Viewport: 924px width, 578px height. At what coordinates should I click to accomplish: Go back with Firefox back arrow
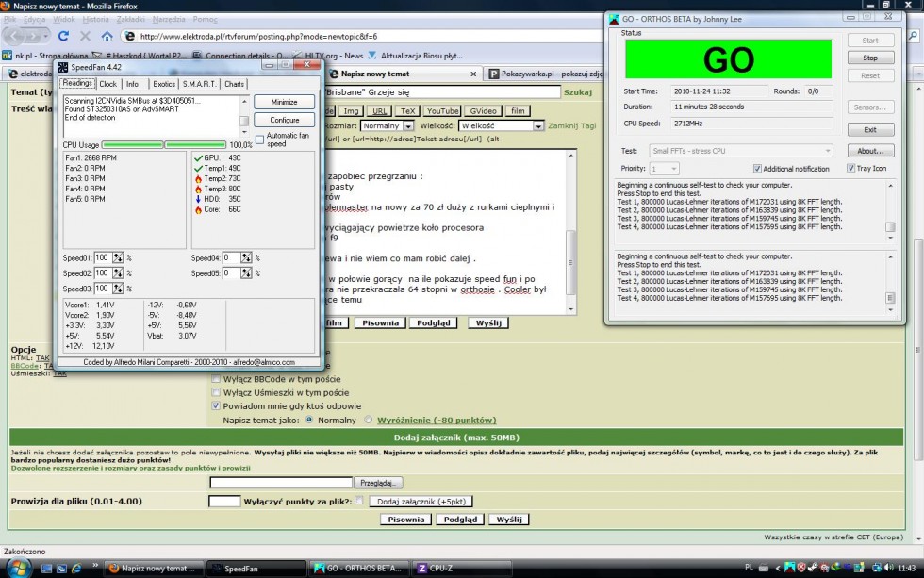point(15,36)
